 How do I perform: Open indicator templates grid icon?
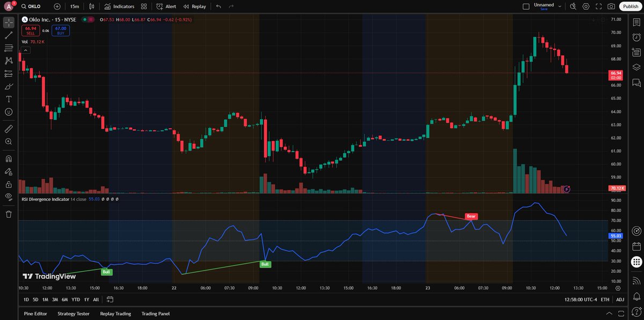144,6
